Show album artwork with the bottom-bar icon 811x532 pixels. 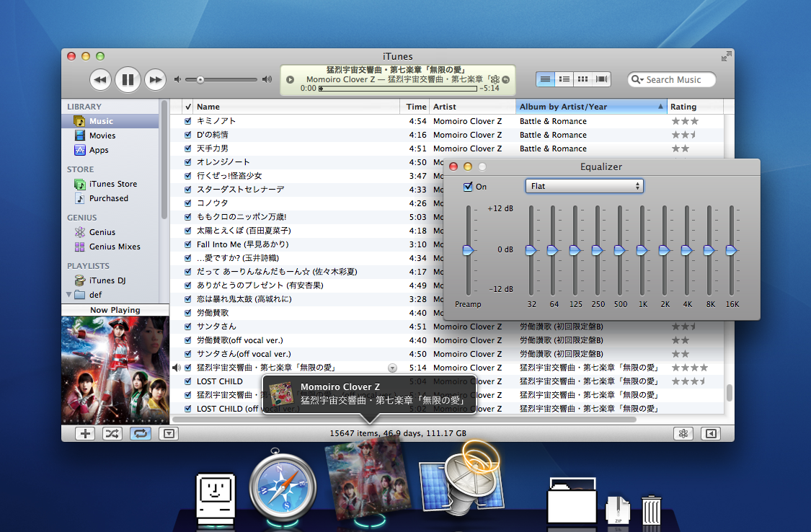click(x=169, y=433)
